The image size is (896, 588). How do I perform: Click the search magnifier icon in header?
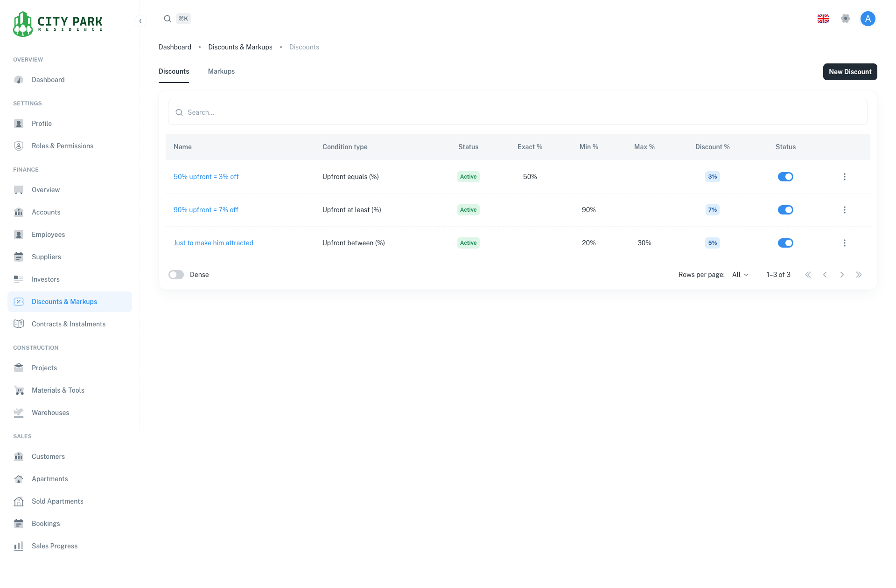coord(167,19)
